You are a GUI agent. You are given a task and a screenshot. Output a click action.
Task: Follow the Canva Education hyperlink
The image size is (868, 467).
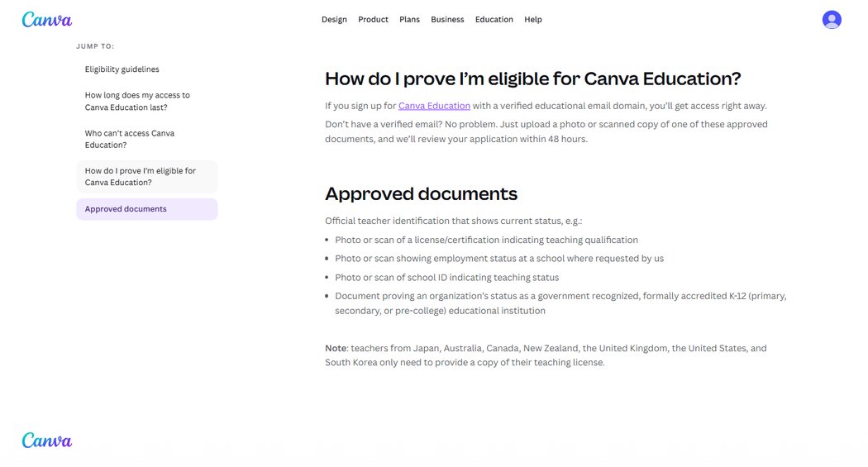tap(434, 106)
